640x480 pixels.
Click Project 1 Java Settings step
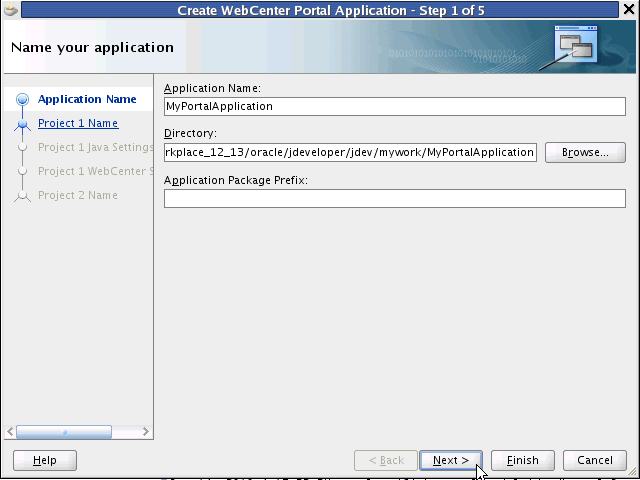96,147
